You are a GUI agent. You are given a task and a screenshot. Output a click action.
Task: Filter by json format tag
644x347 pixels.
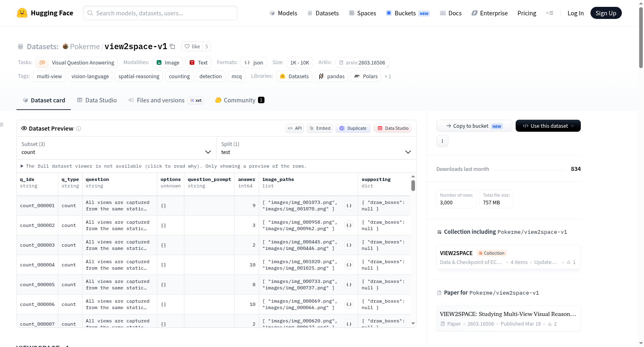pos(254,62)
